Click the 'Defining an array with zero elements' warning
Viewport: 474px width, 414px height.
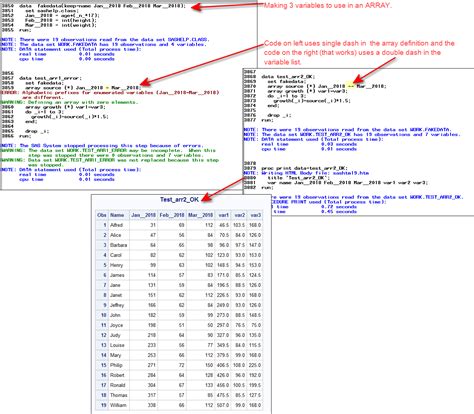(69, 102)
